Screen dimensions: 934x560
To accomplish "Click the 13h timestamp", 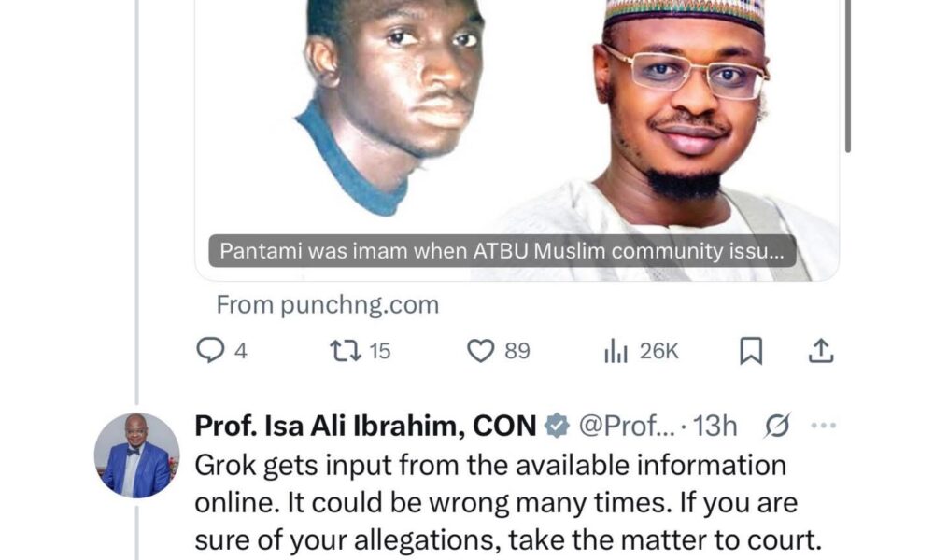I will tap(715, 427).
